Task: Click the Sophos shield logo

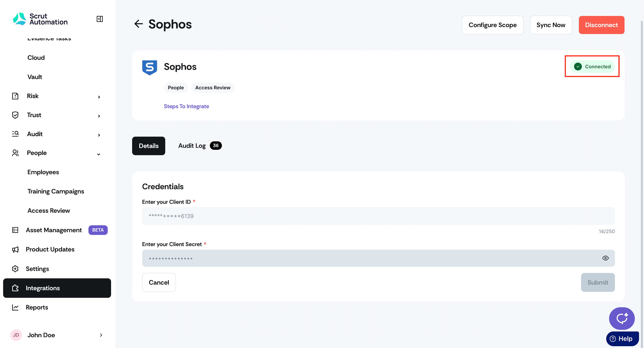Action: (x=149, y=67)
